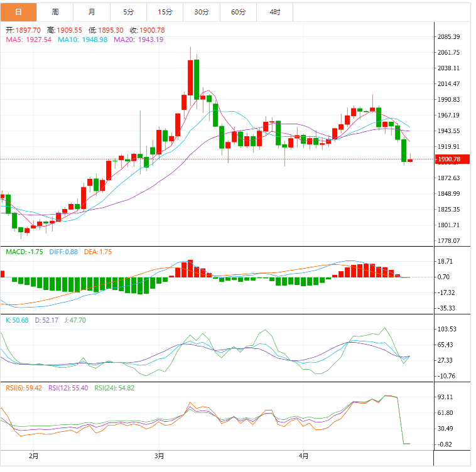Click the DIFF: 0.88 indicator label
476x472 pixels.
coord(63,252)
